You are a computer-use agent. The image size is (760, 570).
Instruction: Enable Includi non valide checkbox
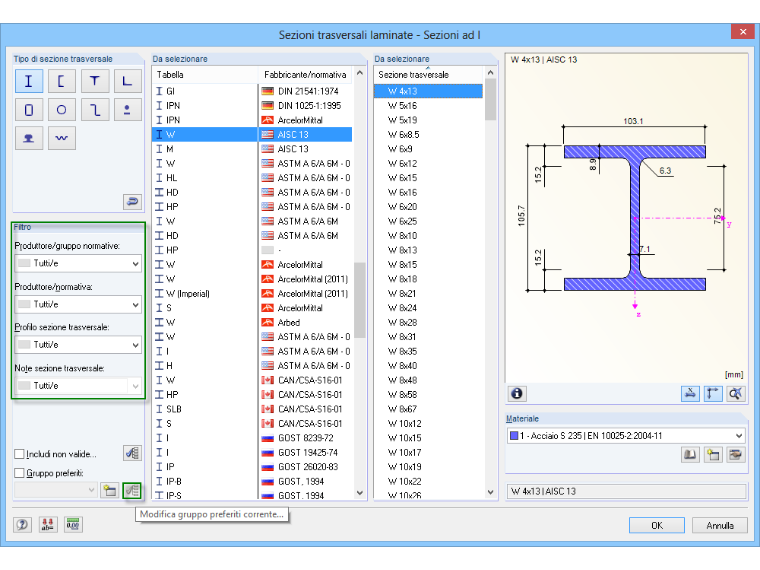(19, 454)
